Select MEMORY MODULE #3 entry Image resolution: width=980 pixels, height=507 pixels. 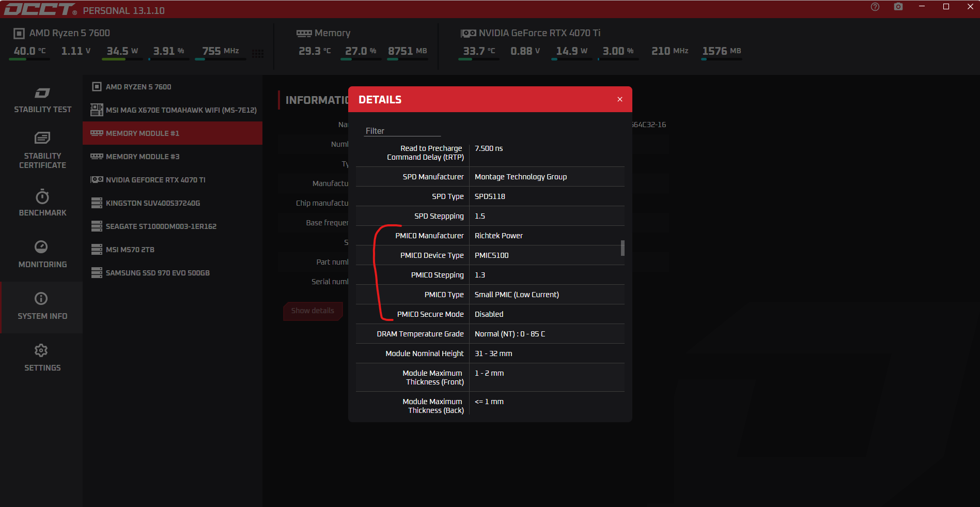tap(173, 157)
